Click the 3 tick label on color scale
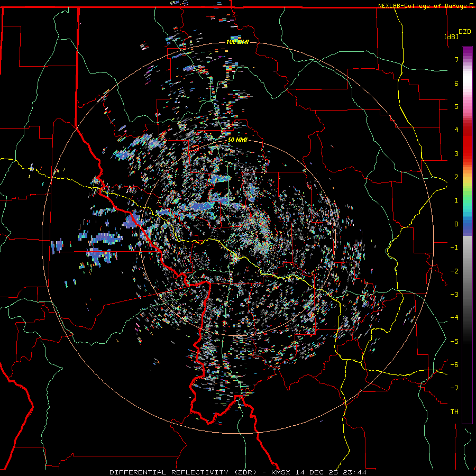Screen dimensions: 476x476 [x=456, y=153]
